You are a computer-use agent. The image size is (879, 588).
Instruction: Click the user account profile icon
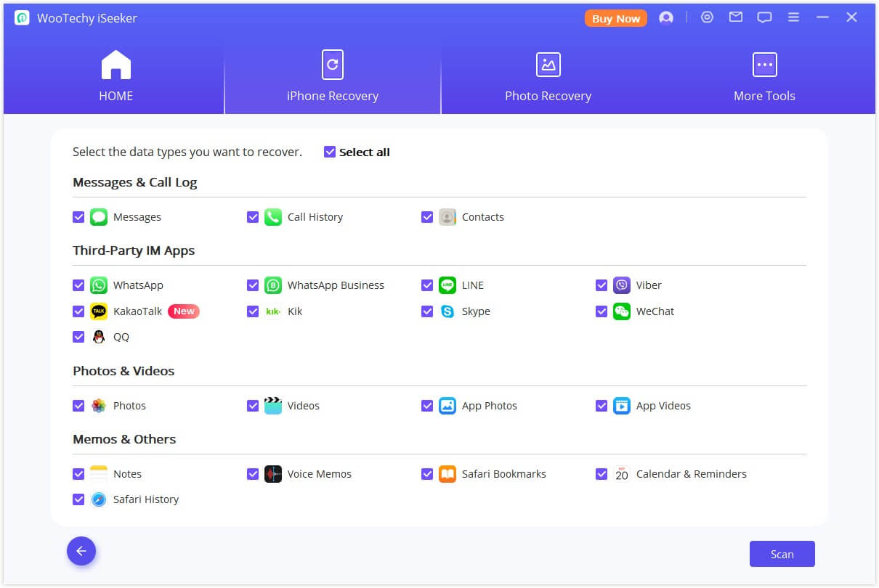[x=666, y=18]
